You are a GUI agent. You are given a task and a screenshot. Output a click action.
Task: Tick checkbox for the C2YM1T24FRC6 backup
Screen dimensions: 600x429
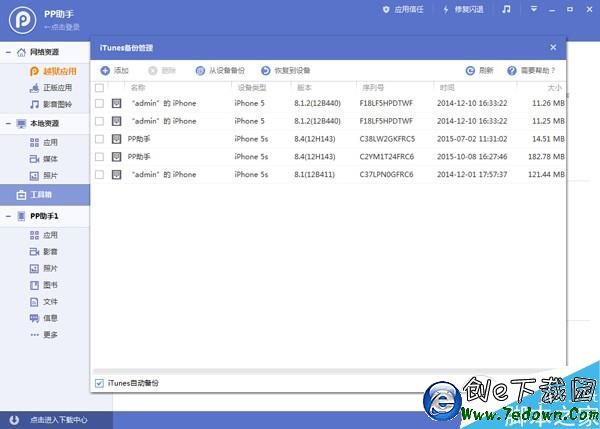tap(99, 157)
